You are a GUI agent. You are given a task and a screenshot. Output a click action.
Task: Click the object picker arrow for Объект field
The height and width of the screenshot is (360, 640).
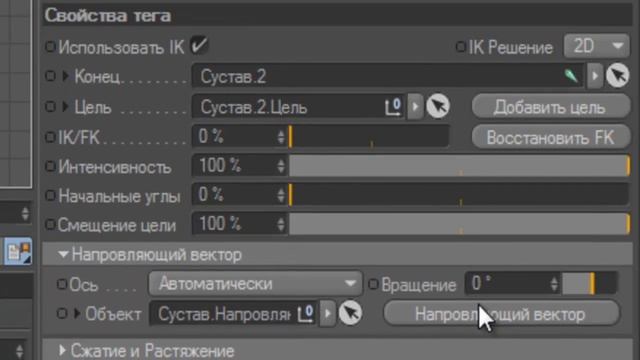click(x=350, y=313)
